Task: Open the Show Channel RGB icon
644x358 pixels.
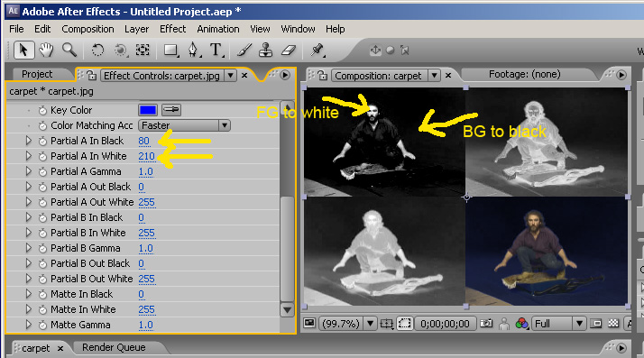Action: (x=521, y=324)
